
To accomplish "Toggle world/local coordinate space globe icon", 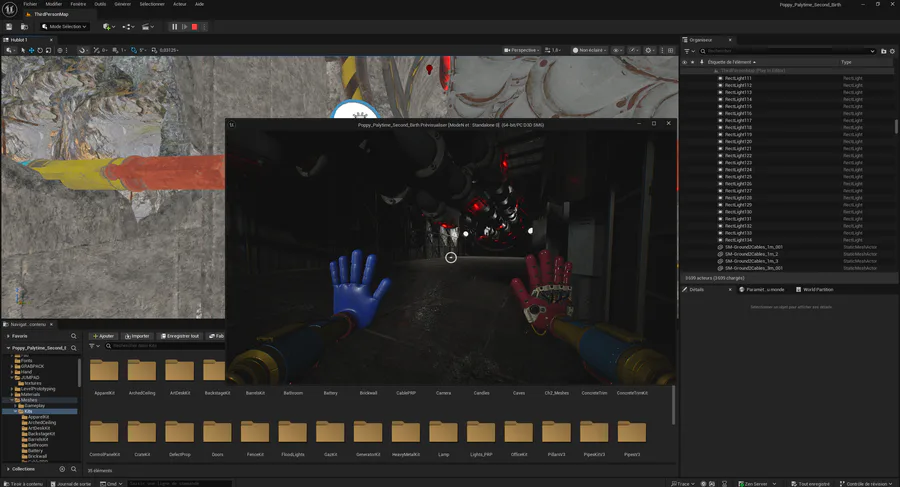I will pos(60,51).
